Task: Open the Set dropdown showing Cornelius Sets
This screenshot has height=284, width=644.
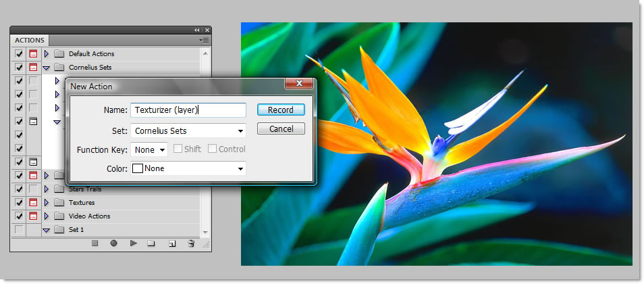Action: (x=188, y=131)
